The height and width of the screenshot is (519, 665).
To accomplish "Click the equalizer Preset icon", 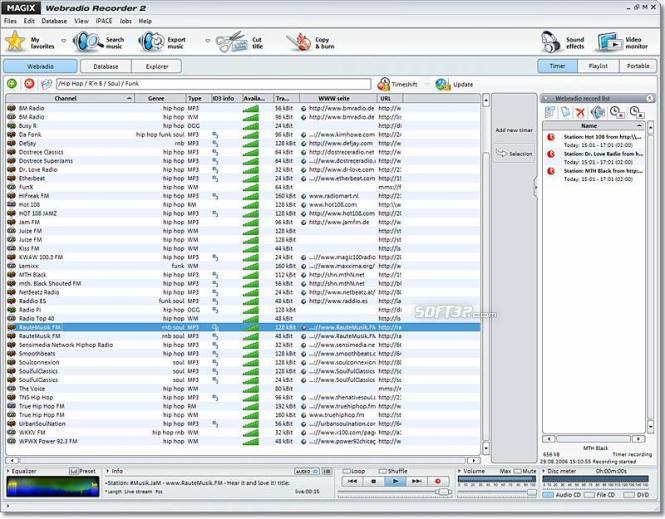I will tap(73, 471).
